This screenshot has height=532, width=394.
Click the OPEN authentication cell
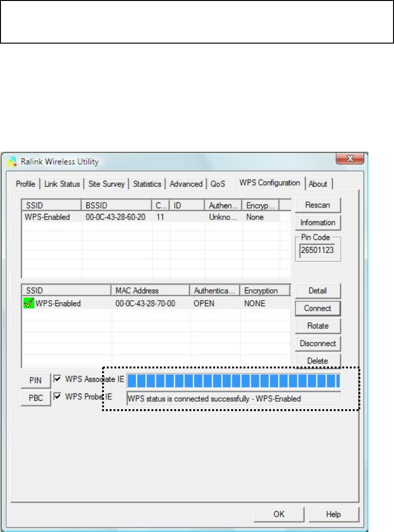coord(204,303)
